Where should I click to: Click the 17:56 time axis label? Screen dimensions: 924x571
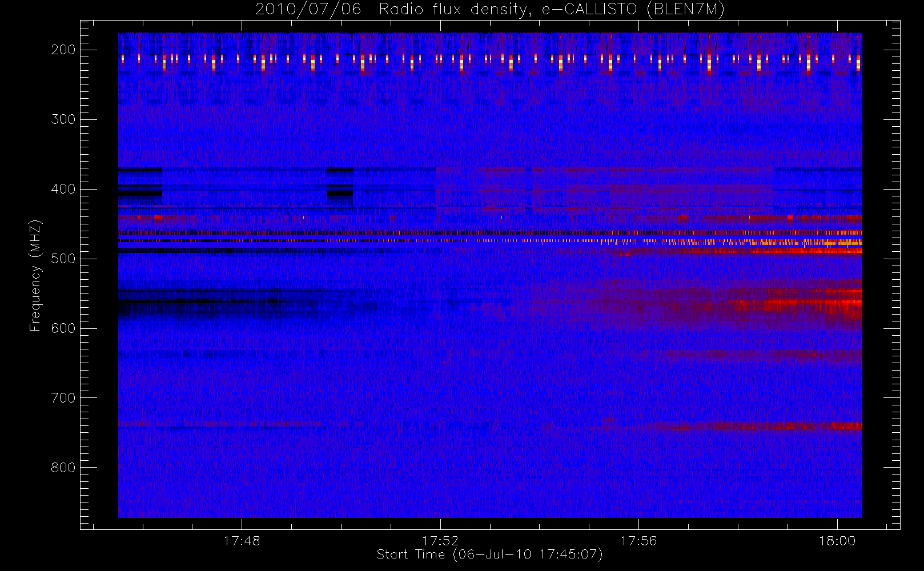[638, 541]
